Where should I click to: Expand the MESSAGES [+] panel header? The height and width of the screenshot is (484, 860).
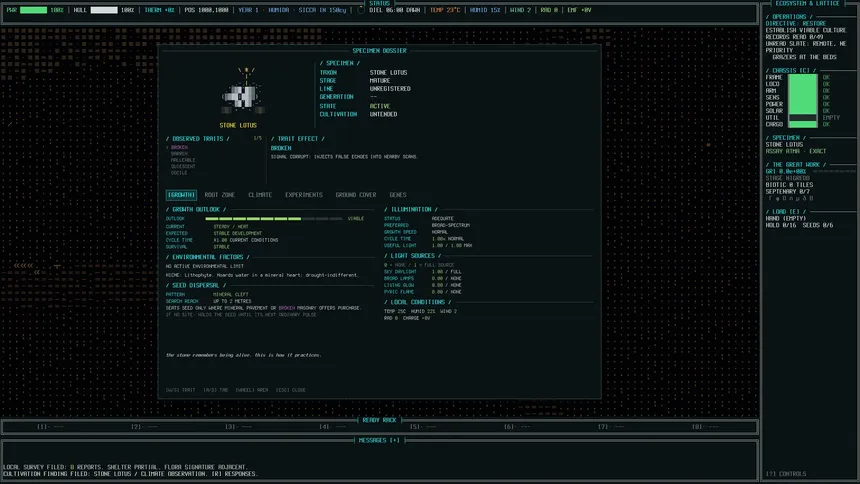click(380, 440)
